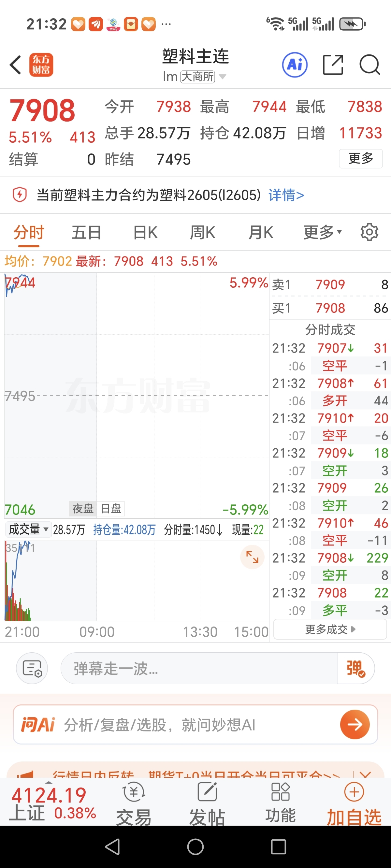Open the search magnifier icon
Viewport: 391px width, 868px height.
[369, 65]
